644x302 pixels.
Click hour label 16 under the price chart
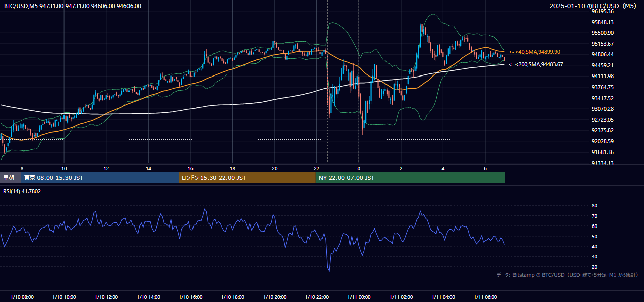pos(190,168)
